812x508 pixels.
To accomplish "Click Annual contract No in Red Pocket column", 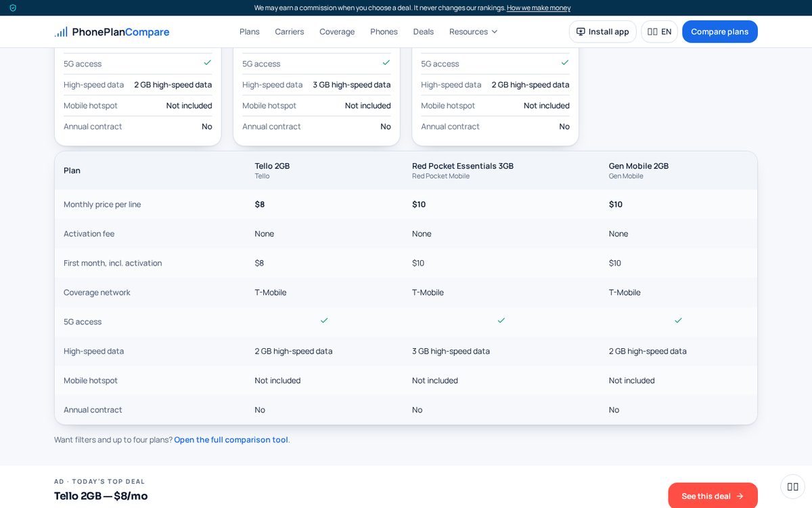I will 417,410.
